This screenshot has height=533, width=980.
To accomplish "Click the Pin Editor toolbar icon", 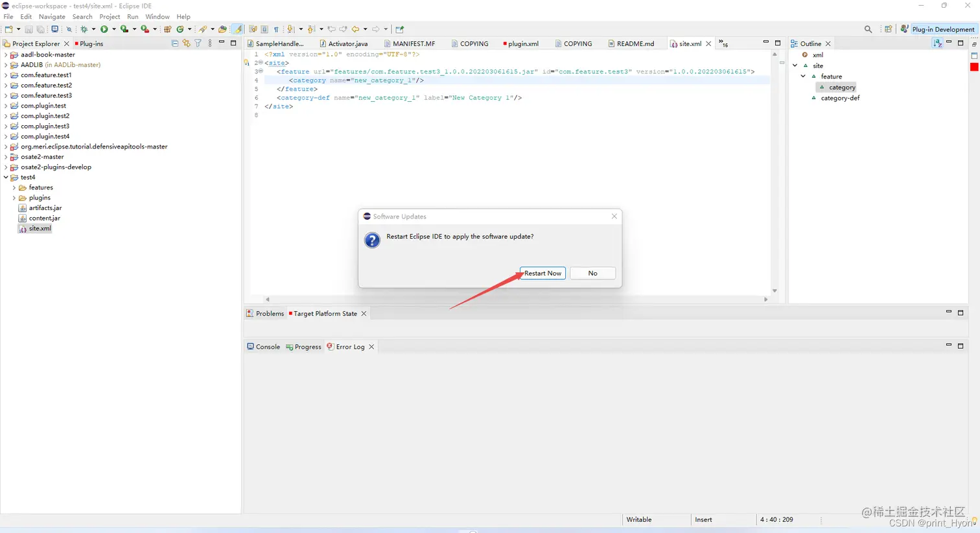I will click(400, 29).
